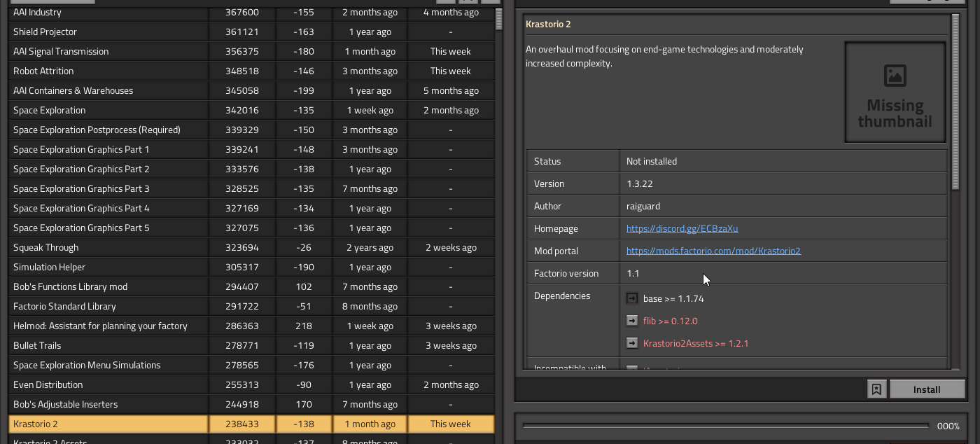Click the Missing thumbnail image
Viewport: 980px width, 444px height.
[895, 92]
